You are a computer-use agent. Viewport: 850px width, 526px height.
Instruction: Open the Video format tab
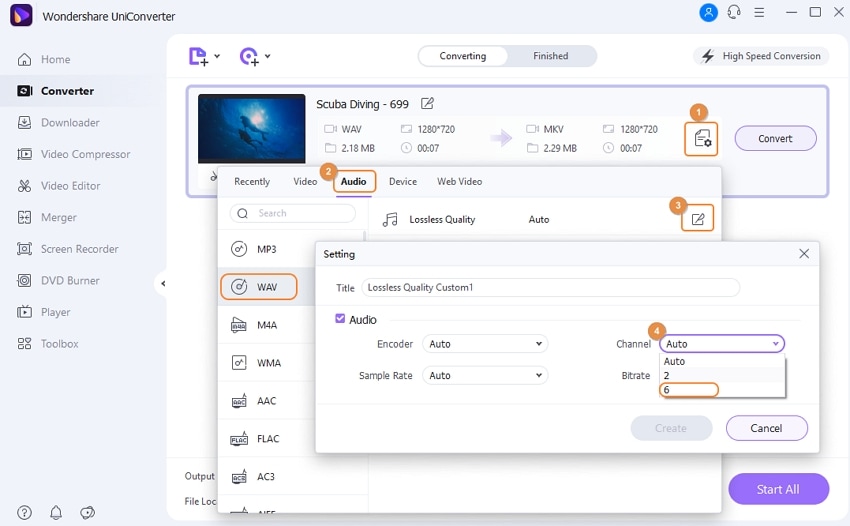coord(305,182)
